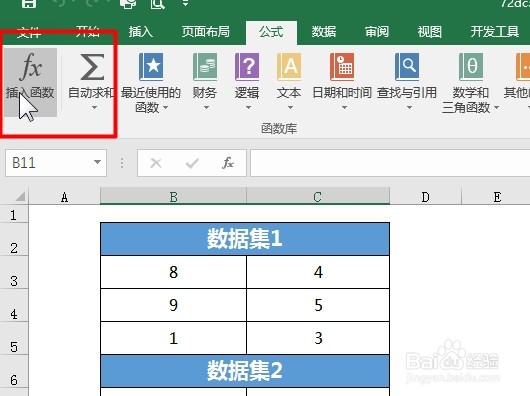The image size is (530, 396).
Task: Expand the Math and Trig dropdown arrow
Action: click(x=496, y=108)
